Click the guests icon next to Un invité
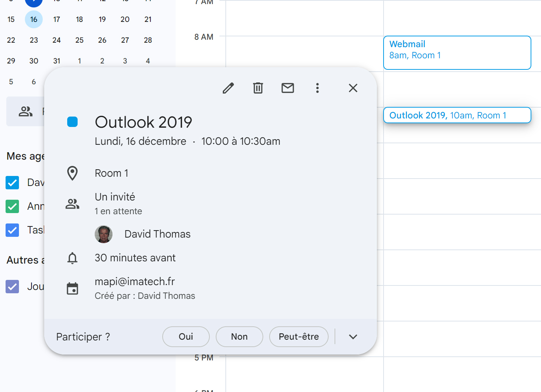The width and height of the screenshot is (541, 392). 72,204
